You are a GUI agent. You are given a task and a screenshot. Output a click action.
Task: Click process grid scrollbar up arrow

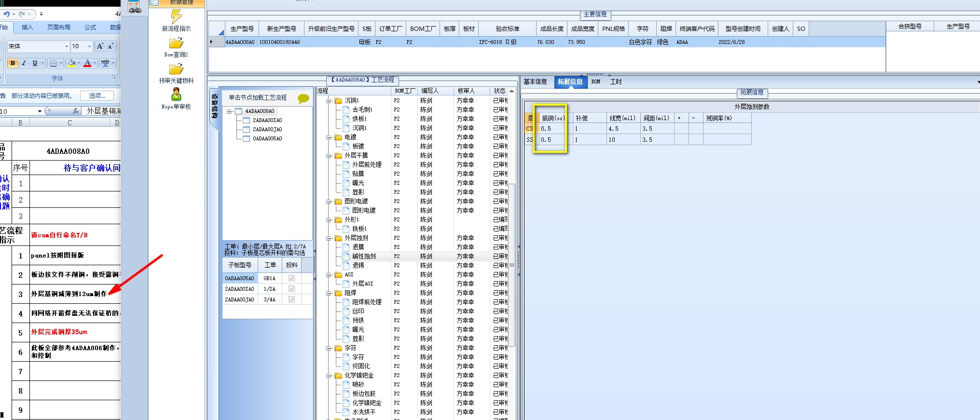click(512, 91)
